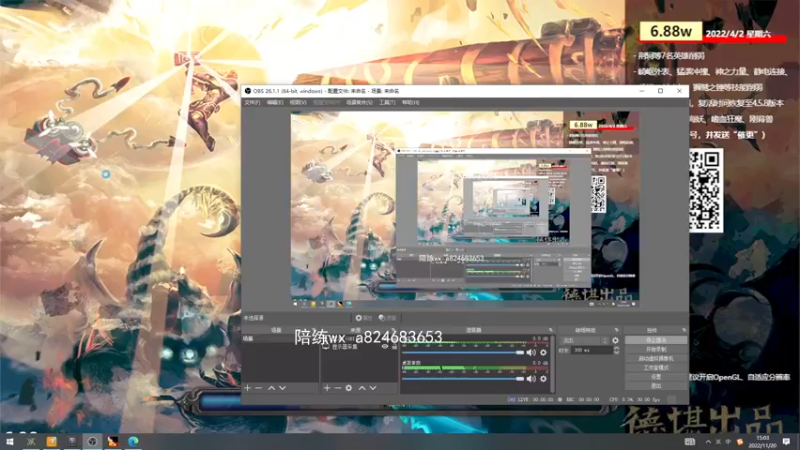800x450 pixels.
Task: Click the audio mixer vertical scrollbar
Action: 553,364
